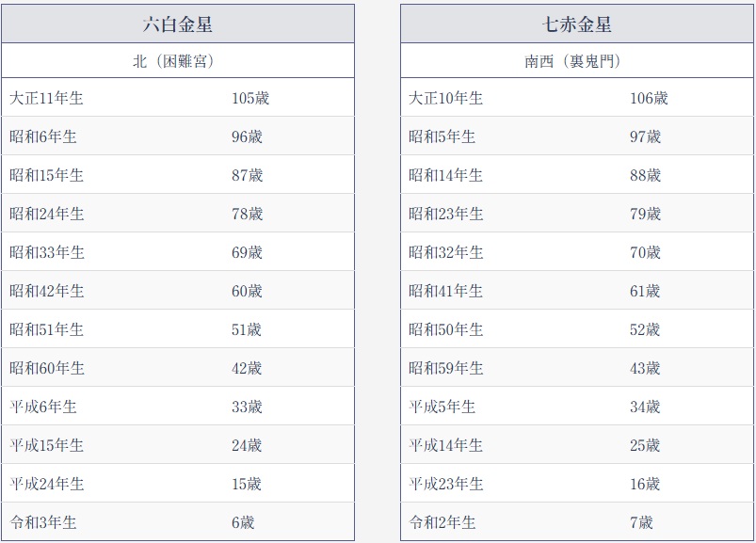756x543 pixels.
Task: Select the 南西（裏鬼門）subheader row
Action: point(576,61)
